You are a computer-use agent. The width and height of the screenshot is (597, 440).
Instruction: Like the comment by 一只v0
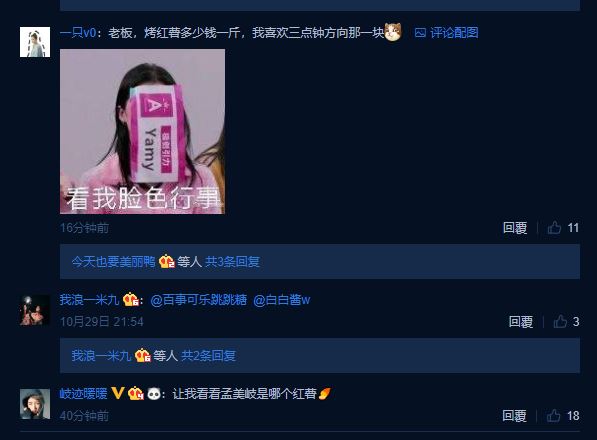563,228
